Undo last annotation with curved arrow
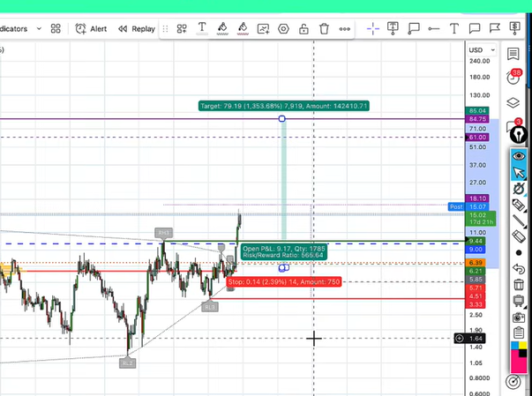The width and height of the screenshot is (532, 396). tap(519, 269)
